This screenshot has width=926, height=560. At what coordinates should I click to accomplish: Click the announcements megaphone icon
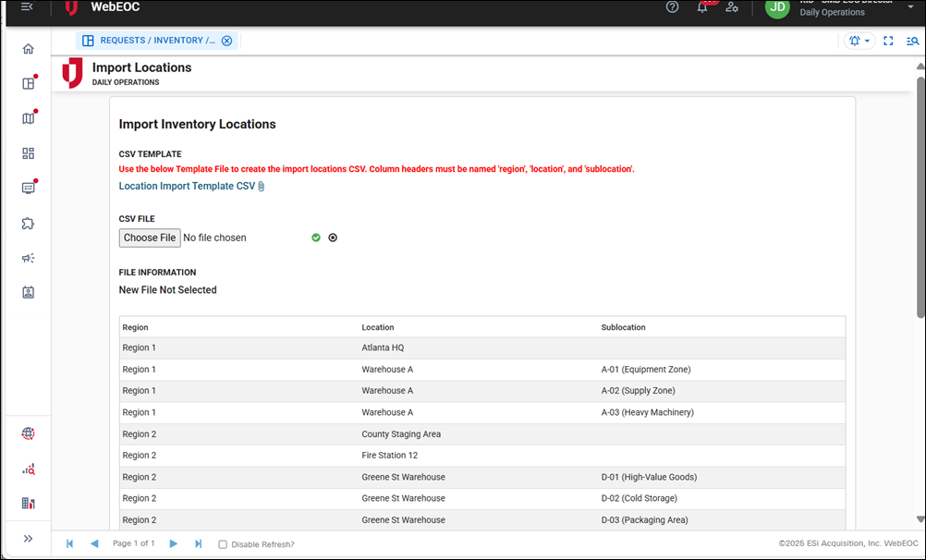[28, 258]
